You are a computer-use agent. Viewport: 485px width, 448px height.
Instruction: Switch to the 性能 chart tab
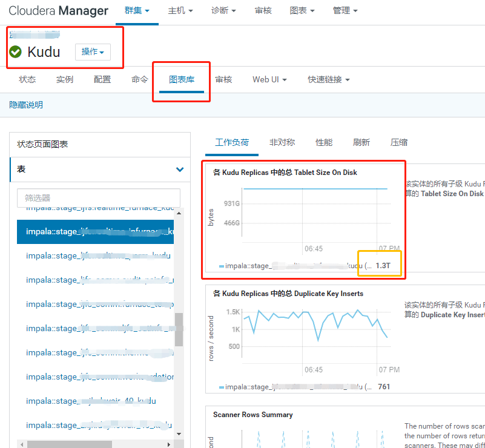[x=324, y=142]
